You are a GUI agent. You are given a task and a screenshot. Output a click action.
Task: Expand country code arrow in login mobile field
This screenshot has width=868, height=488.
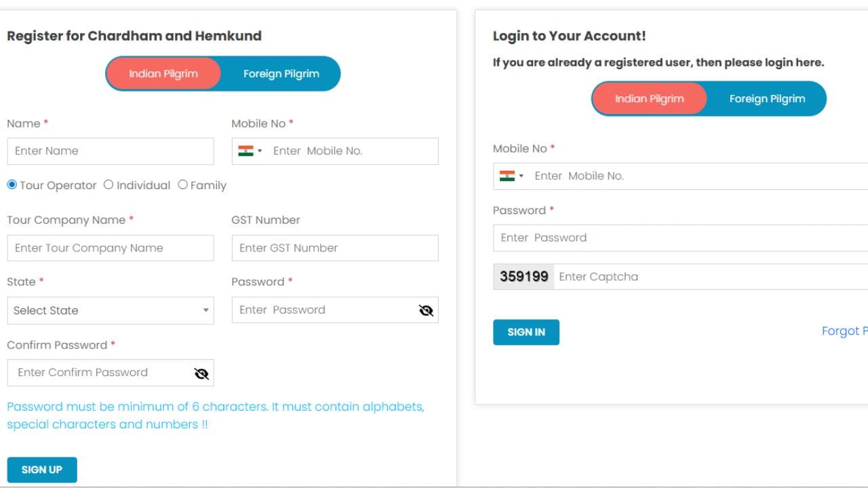521,176
